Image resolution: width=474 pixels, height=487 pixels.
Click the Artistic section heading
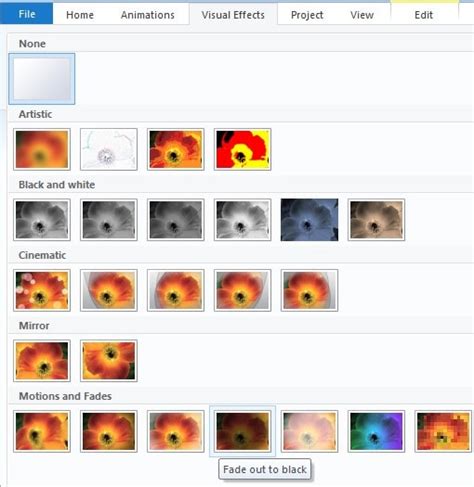click(35, 114)
